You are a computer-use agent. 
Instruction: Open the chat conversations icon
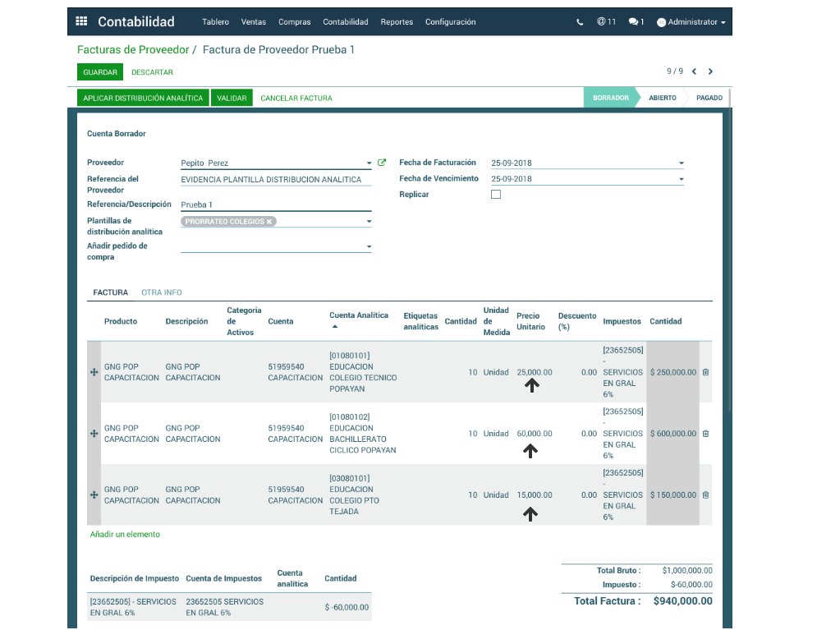click(x=636, y=22)
